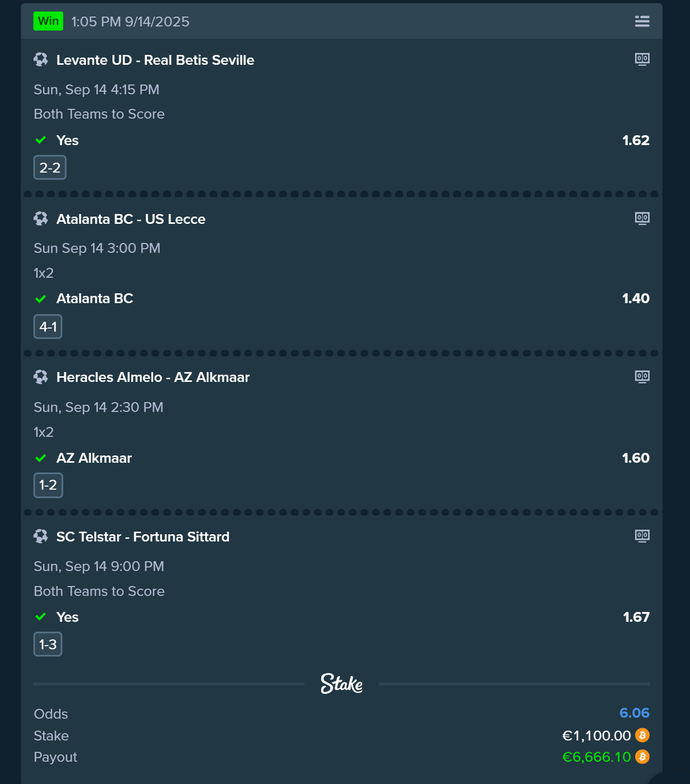Click the Stake logo
This screenshot has width=690, height=784.
pos(341,684)
